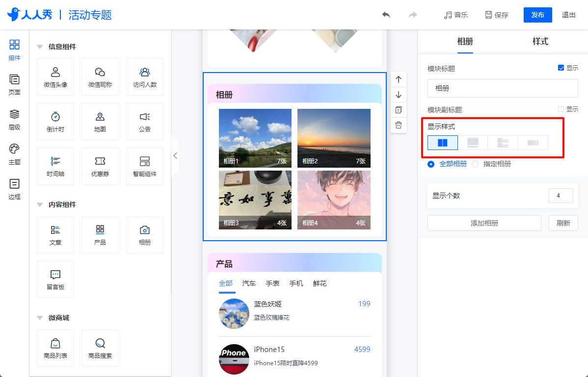
Task: Add the 公告 announcement component
Action: tap(145, 122)
